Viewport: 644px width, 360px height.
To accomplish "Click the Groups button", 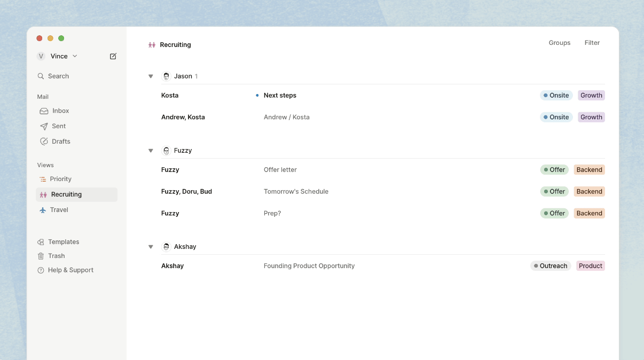I will (559, 43).
